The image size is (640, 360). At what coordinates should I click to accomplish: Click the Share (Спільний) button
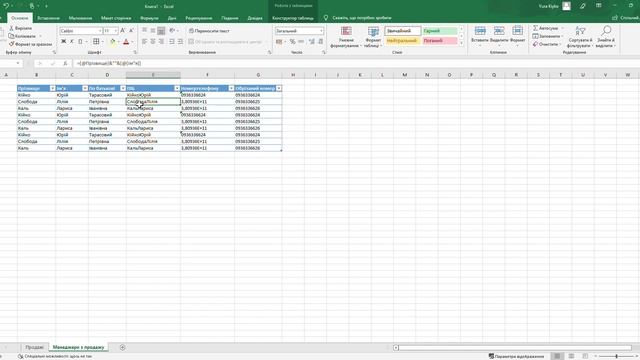pyautogui.click(x=625, y=18)
